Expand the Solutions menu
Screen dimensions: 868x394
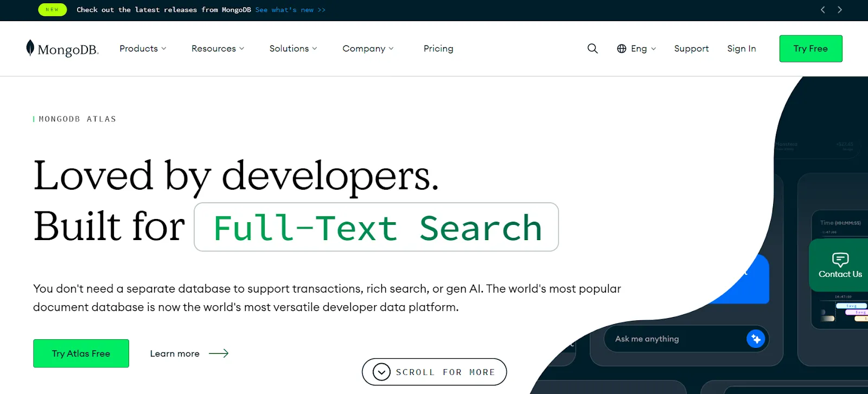(x=293, y=49)
